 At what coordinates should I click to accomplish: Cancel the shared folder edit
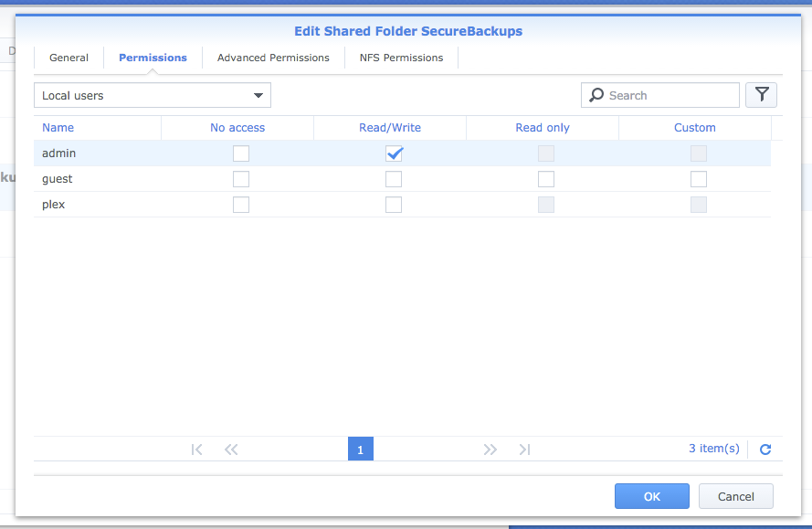point(735,496)
